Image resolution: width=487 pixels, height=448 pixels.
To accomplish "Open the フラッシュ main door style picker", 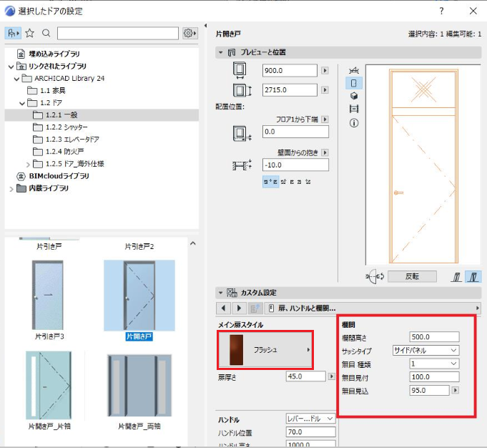I will [265, 350].
